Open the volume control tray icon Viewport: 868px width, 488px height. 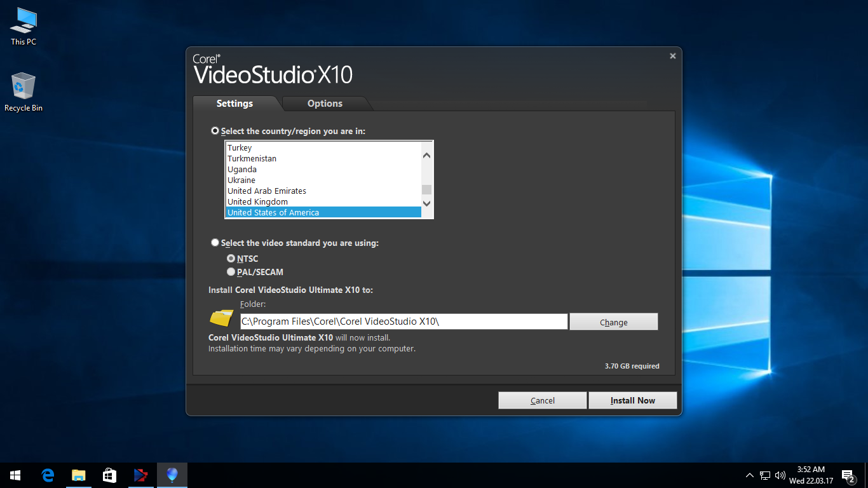780,475
